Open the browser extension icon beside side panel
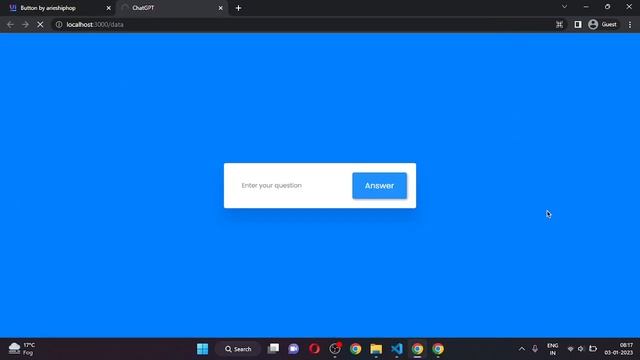 coord(560,24)
